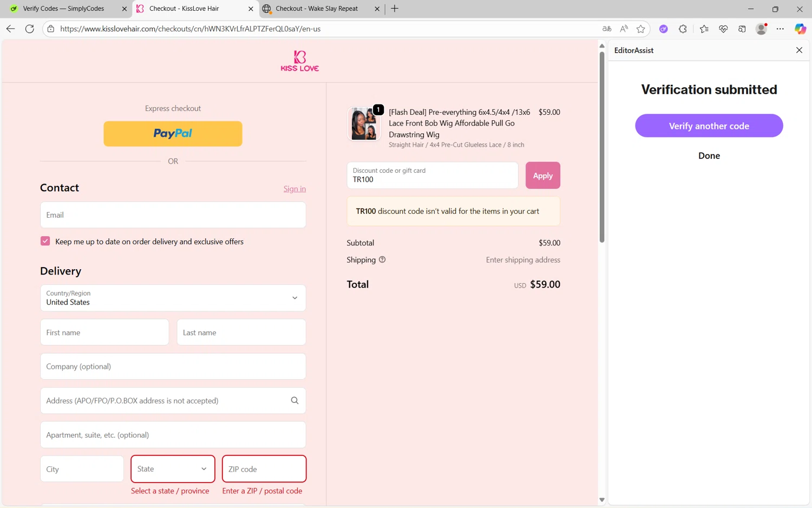Close the Checkout KissLove Hair tab
812x508 pixels.
[x=251, y=9]
